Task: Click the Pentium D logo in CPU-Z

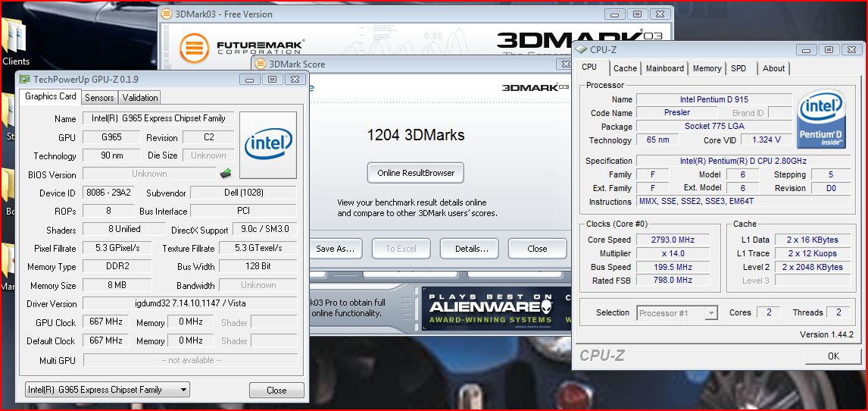Action: click(821, 121)
